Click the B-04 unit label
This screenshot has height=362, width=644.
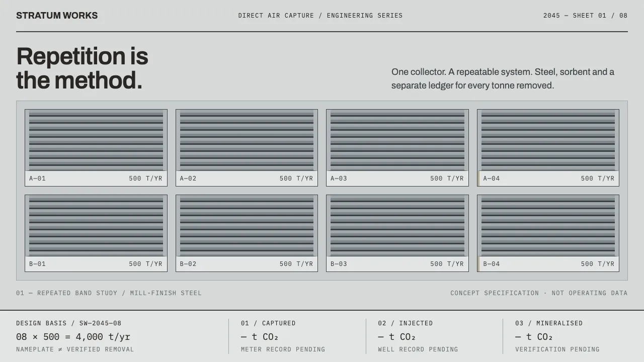click(492, 264)
